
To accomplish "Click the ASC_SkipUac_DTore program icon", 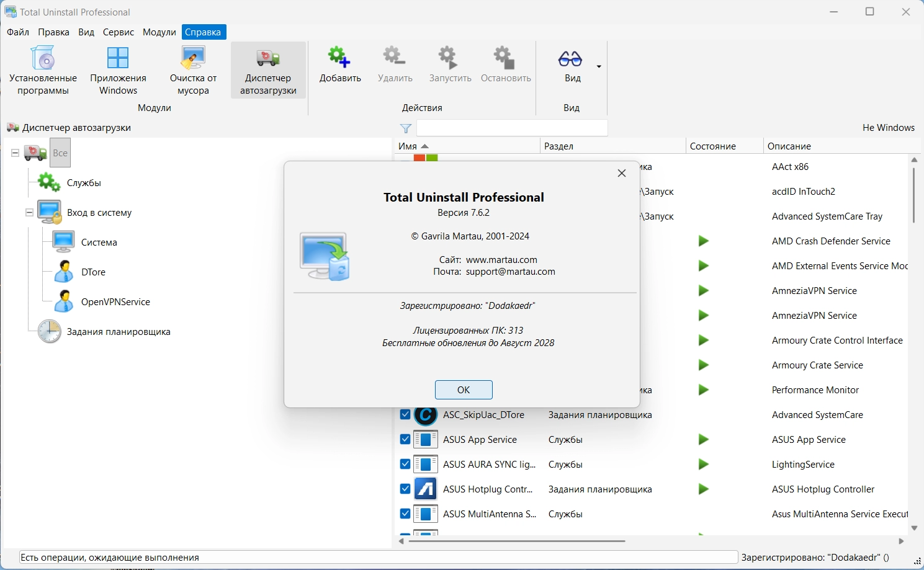I will pyautogui.click(x=426, y=415).
